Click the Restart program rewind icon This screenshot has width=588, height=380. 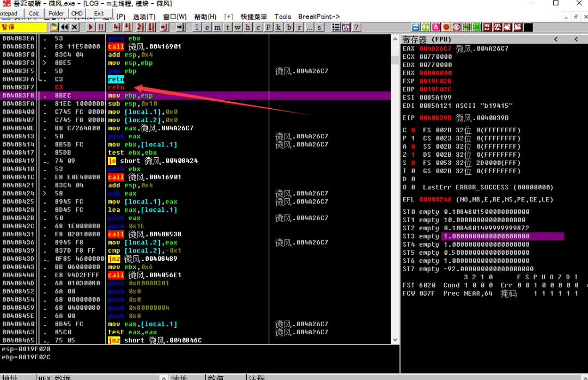click(64, 27)
